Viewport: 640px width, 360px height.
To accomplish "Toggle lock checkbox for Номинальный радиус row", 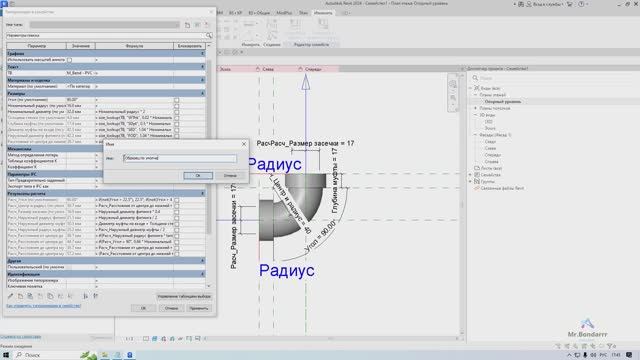I will point(176,106).
